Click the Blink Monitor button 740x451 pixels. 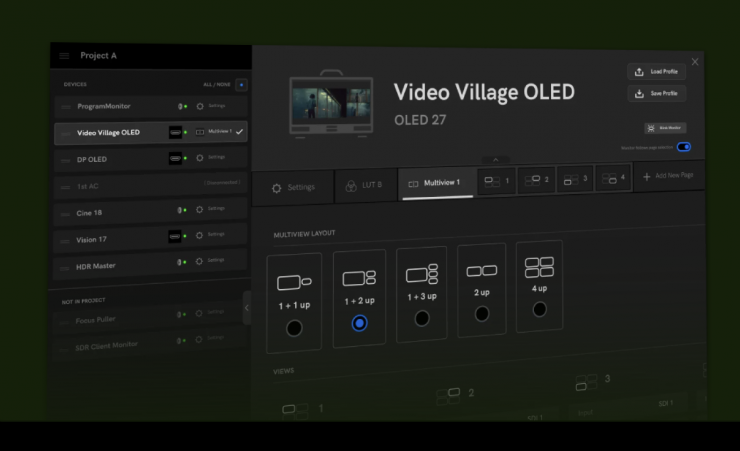665,128
